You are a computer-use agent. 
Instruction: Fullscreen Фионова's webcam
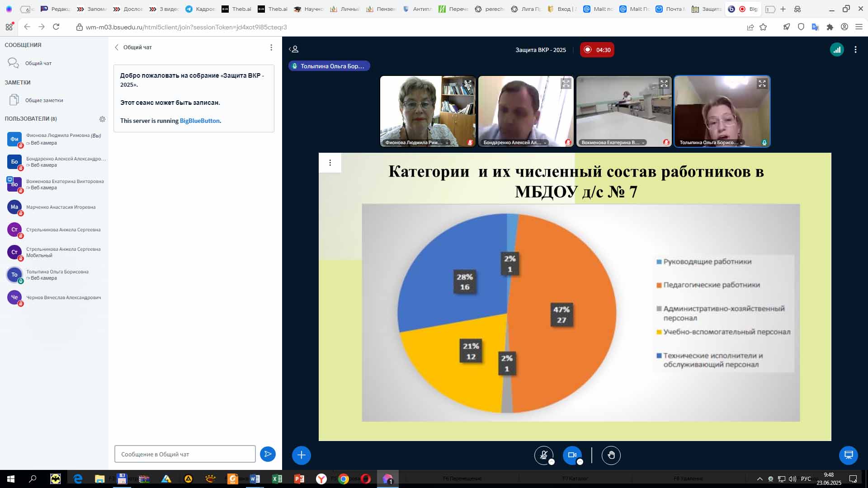467,84
